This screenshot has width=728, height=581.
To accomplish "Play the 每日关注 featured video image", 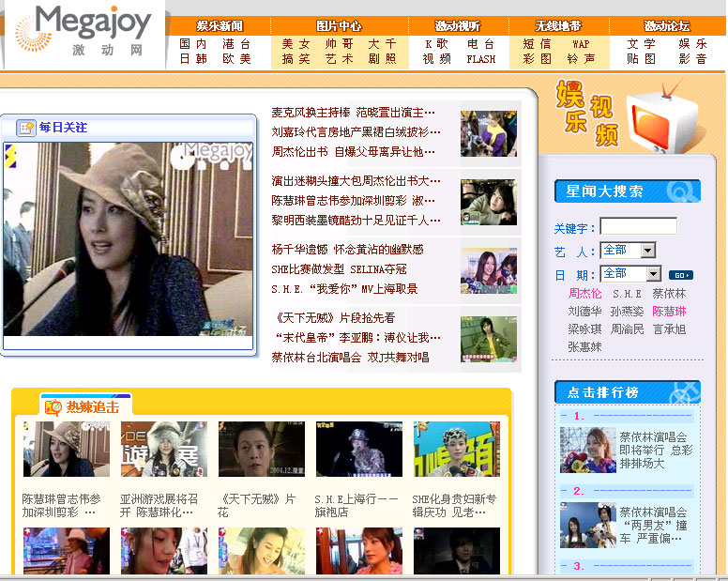I will [129, 239].
